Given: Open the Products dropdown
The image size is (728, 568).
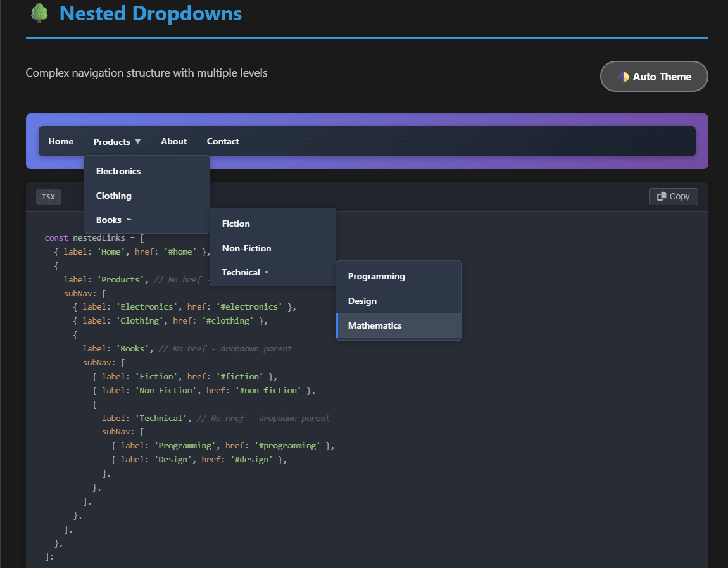Looking at the screenshot, I should coord(112,141).
